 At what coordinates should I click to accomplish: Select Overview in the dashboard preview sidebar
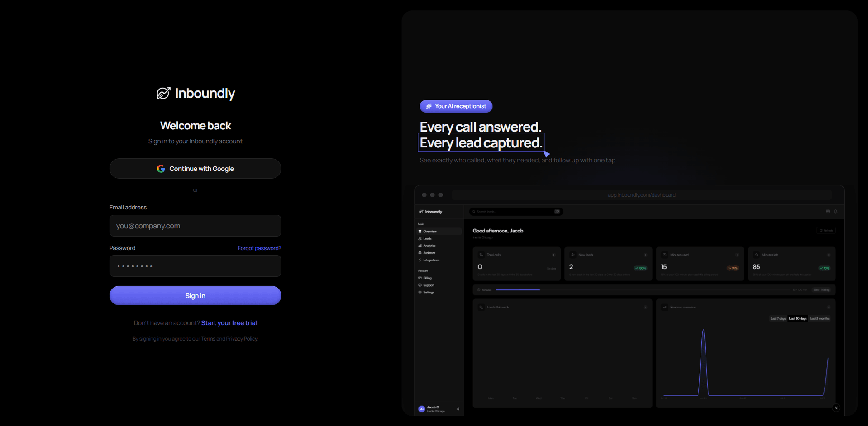pos(439,231)
